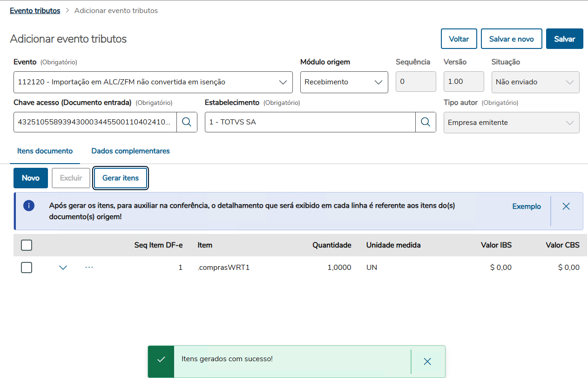The width and height of the screenshot is (588, 378).
Task: Go back via Evento tributos breadcrumb
Action: pyautogui.click(x=35, y=11)
